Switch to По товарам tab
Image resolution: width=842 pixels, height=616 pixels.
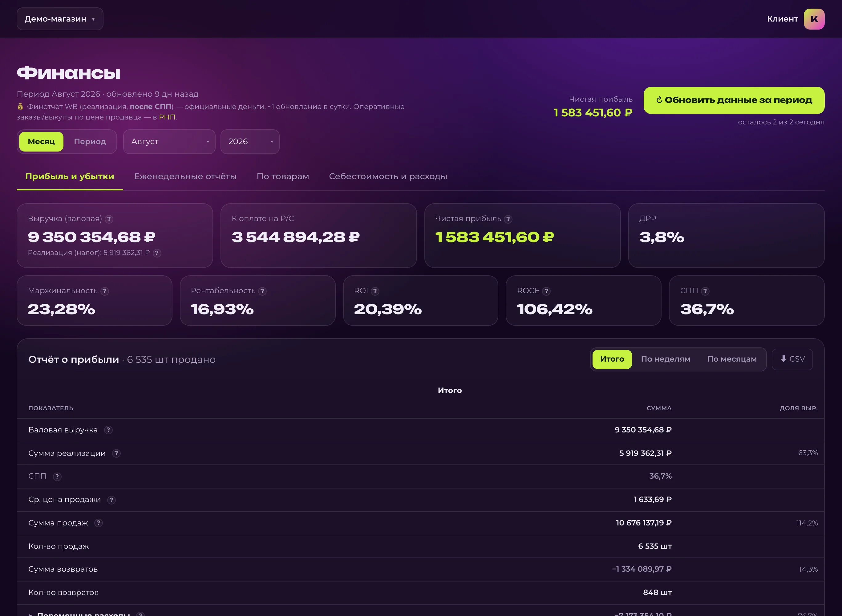[283, 176]
